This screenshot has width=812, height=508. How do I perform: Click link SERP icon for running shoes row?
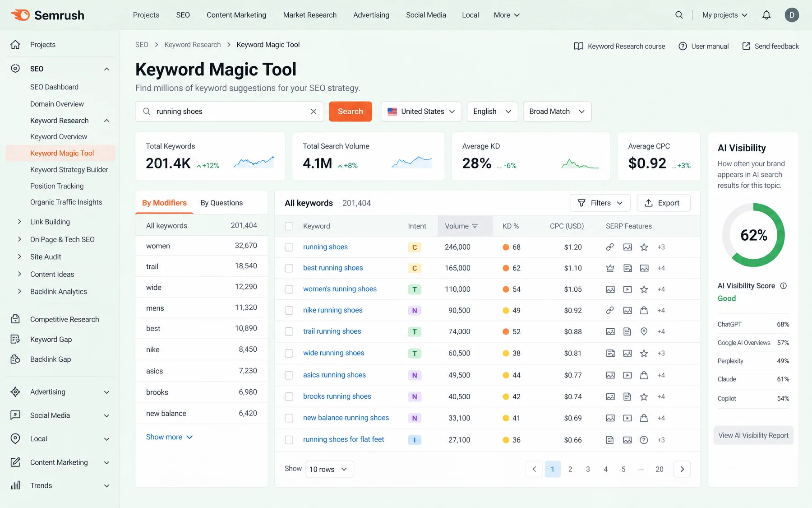[610, 247]
